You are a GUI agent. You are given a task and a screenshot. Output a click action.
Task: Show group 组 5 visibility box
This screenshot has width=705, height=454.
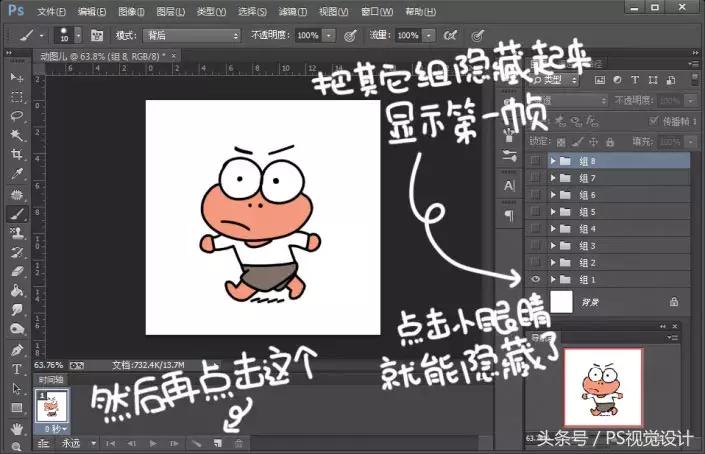coord(535,212)
